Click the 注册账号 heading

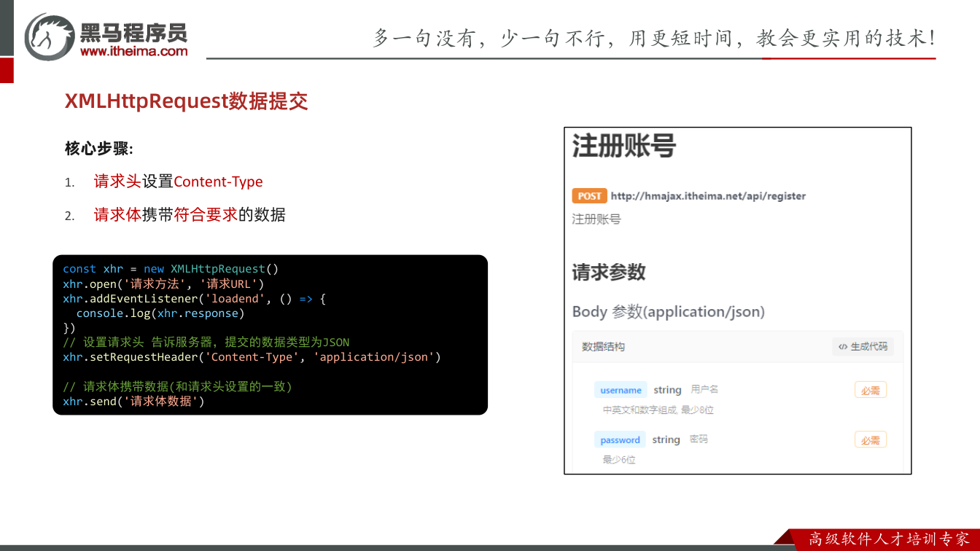623,146
